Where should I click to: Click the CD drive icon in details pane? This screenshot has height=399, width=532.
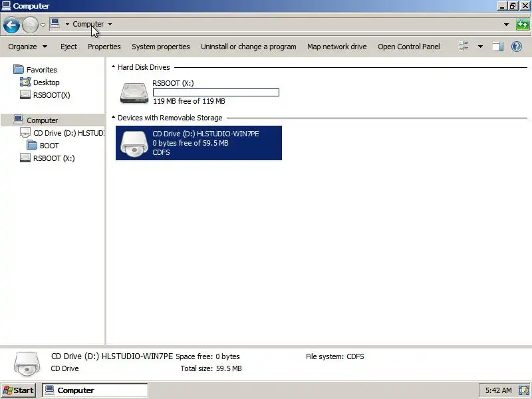point(27,364)
